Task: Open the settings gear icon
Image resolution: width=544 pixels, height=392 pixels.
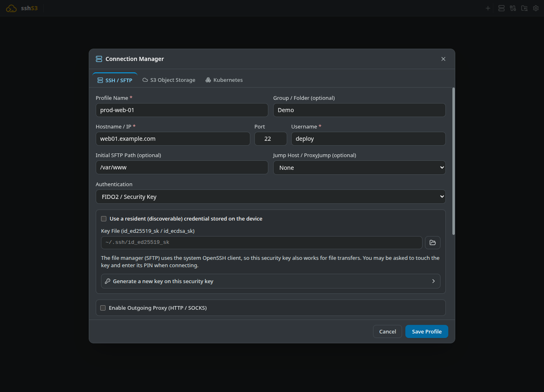Action: pyautogui.click(x=536, y=8)
